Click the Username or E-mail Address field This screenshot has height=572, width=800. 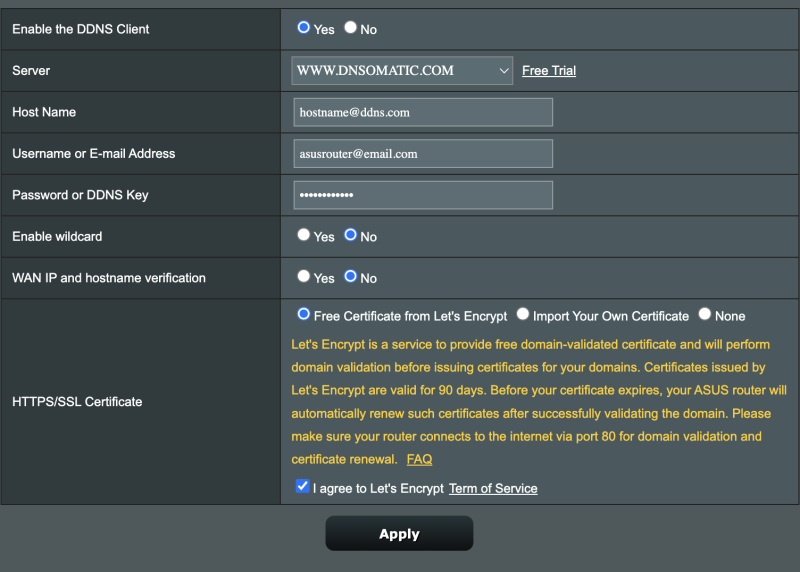(x=423, y=154)
